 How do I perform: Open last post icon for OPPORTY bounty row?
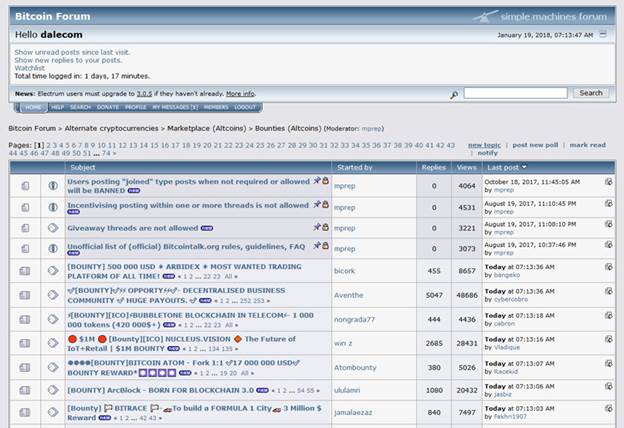[608, 291]
